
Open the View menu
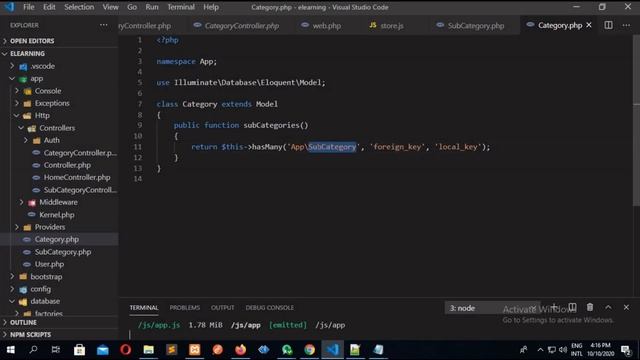tap(110, 7)
